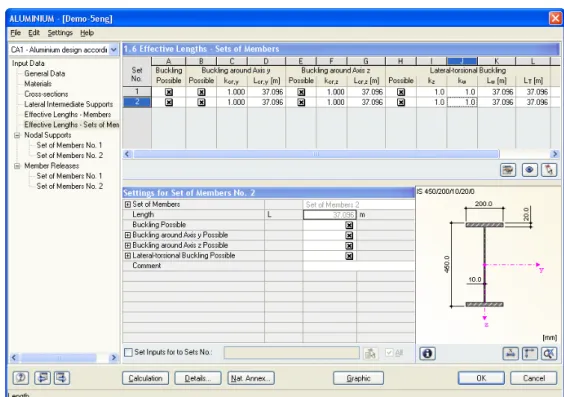Go to next input window icon
The height and width of the screenshot is (397, 564).
[62, 378]
